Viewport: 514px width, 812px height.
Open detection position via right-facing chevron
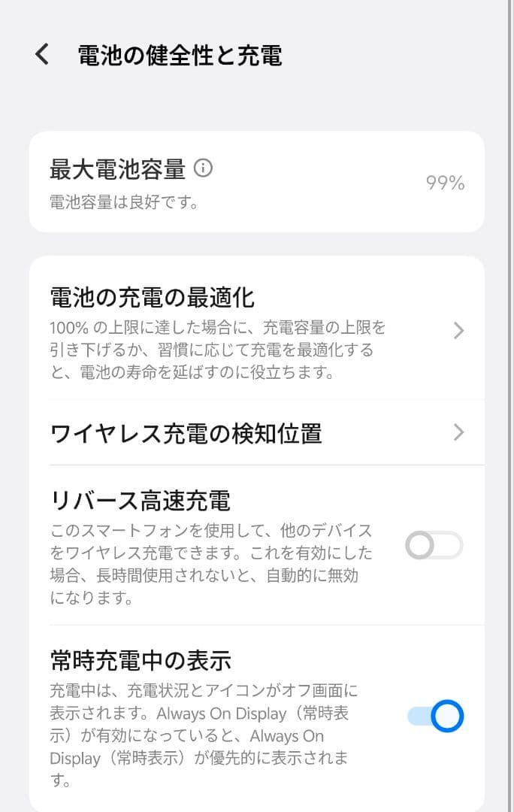point(460,432)
